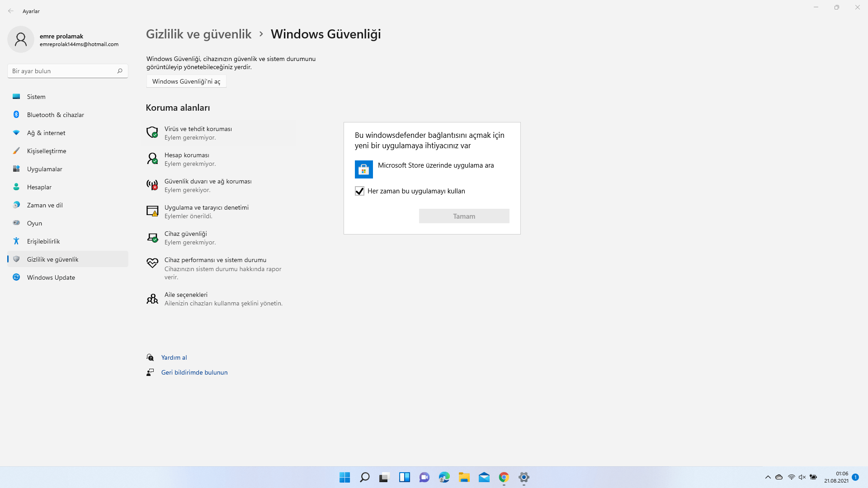The height and width of the screenshot is (488, 868).
Task: Launch Microsoft Edge from taskbar
Action: (444, 477)
